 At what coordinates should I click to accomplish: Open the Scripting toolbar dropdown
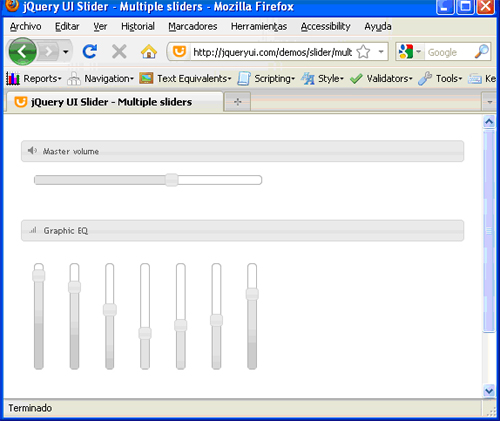tap(275, 79)
